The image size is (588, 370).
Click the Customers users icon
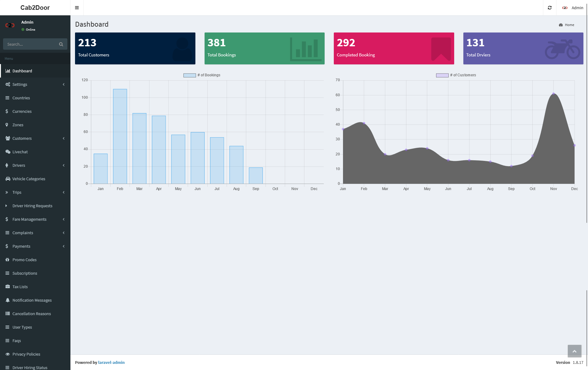click(8, 138)
